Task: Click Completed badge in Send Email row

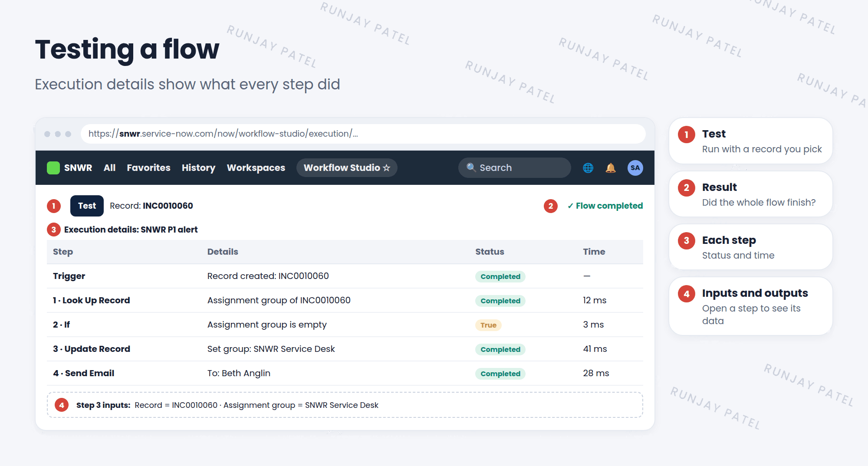Action: click(x=500, y=374)
